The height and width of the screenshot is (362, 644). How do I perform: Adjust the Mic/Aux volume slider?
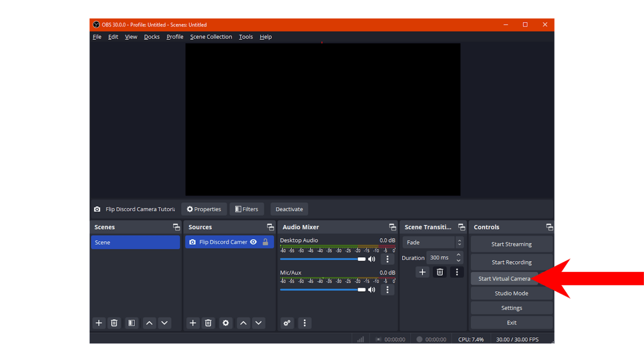pyautogui.click(x=361, y=290)
